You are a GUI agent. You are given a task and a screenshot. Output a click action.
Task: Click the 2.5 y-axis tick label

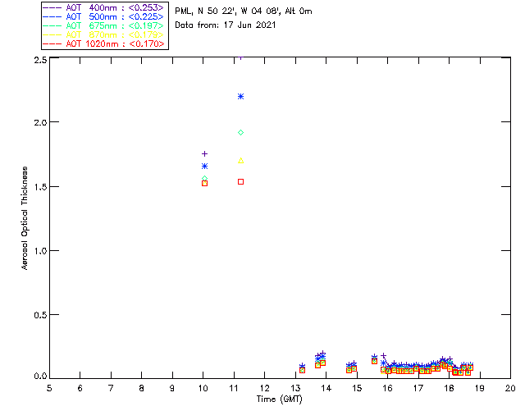click(x=40, y=60)
